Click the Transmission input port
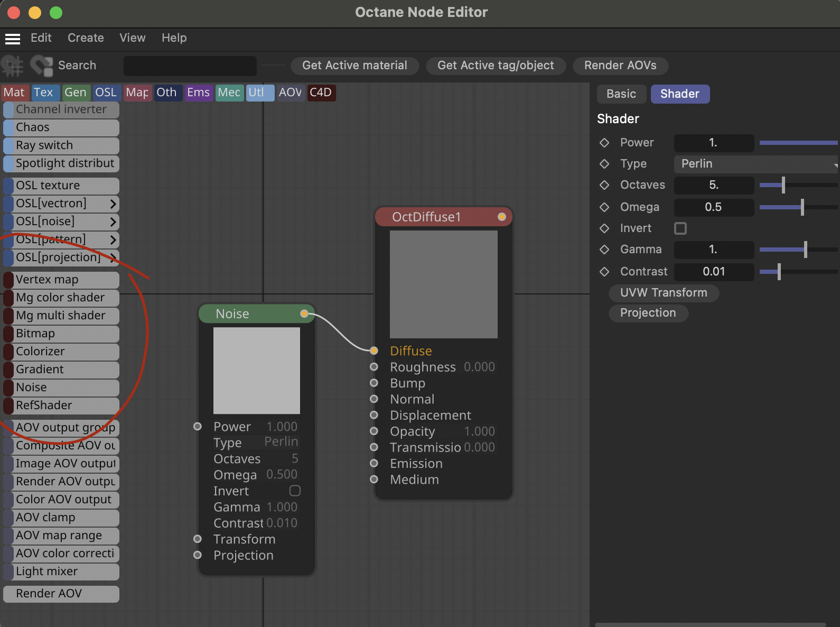840x627 pixels. pos(374,447)
